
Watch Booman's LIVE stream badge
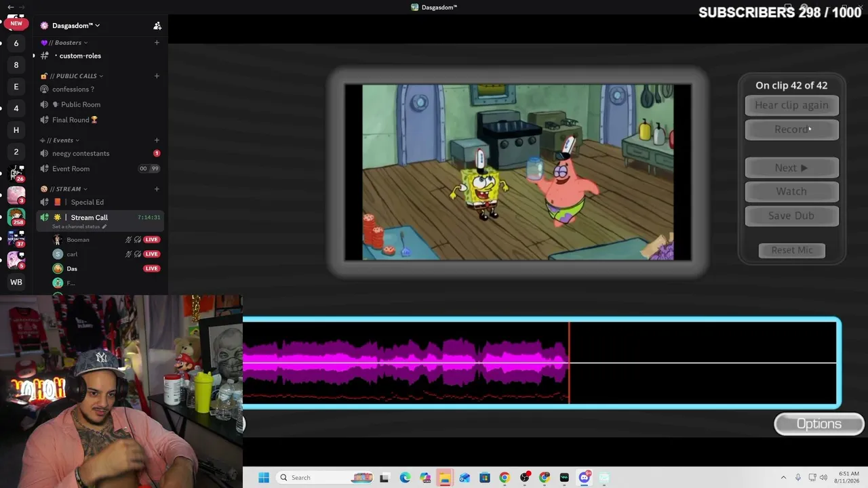(x=151, y=240)
